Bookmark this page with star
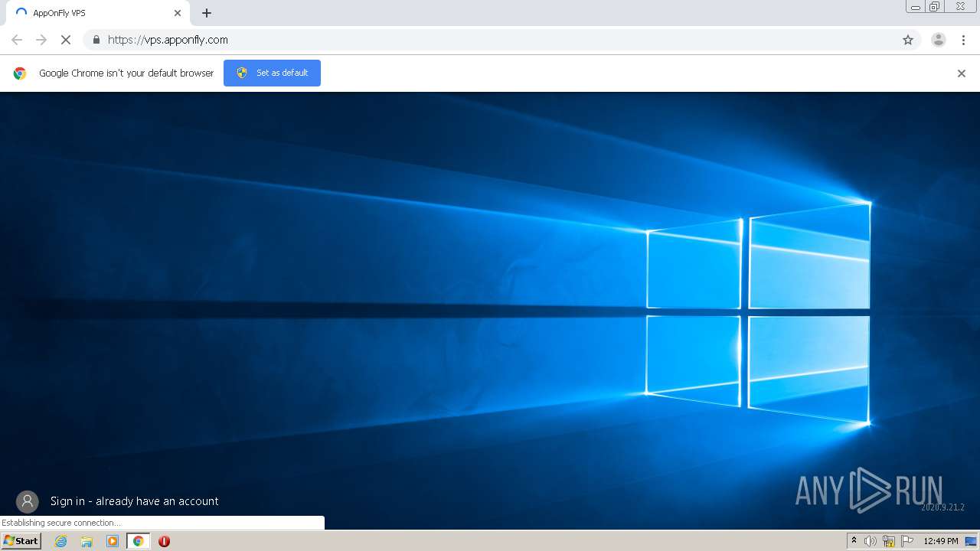Image resolution: width=980 pixels, height=551 pixels. [x=908, y=40]
